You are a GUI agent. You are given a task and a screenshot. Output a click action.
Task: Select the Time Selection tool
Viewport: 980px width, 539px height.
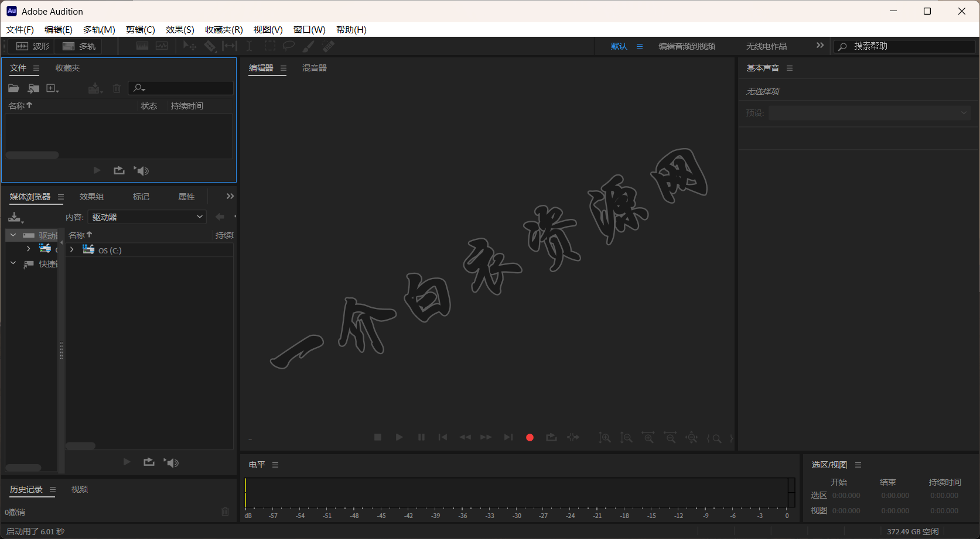coord(249,46)
